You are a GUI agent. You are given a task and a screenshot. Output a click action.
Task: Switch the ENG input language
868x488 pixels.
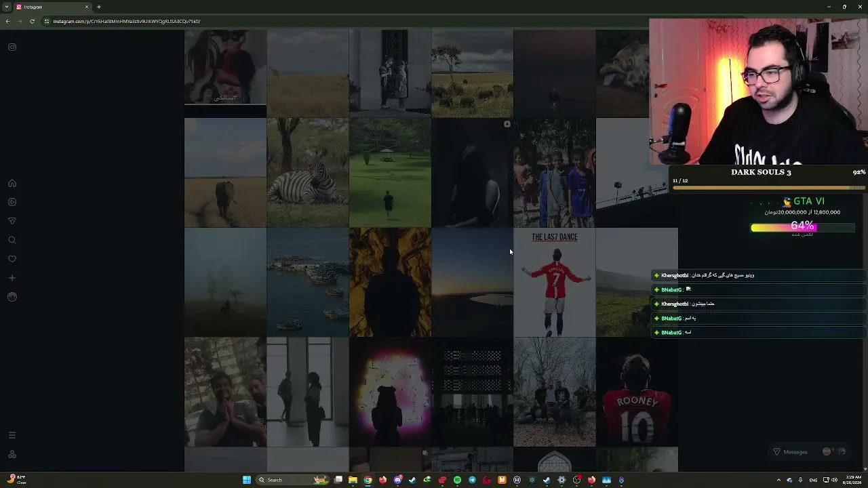click(813, 480)
